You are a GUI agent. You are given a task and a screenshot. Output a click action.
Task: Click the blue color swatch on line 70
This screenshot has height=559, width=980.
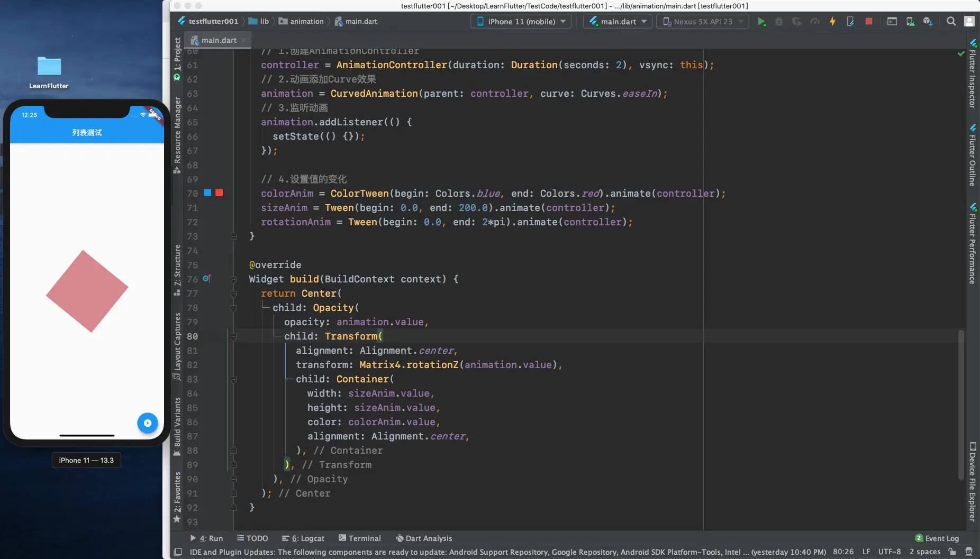pos(207,193)
